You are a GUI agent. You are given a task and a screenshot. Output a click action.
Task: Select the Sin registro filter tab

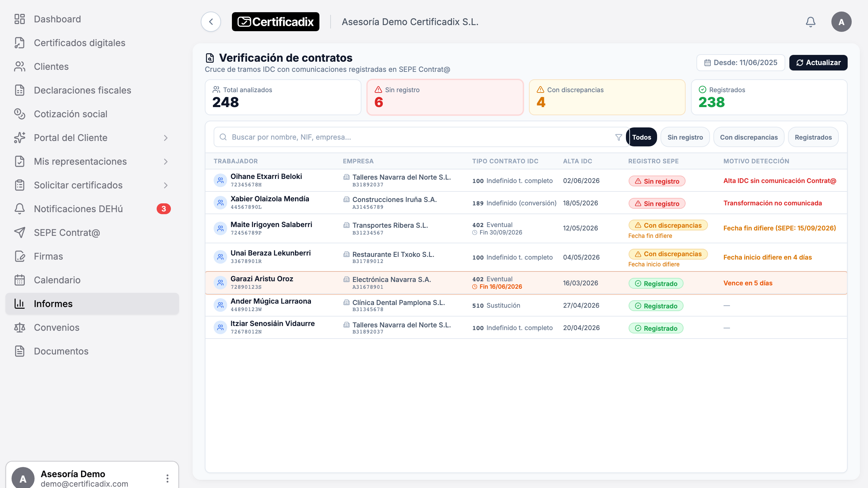685,137
